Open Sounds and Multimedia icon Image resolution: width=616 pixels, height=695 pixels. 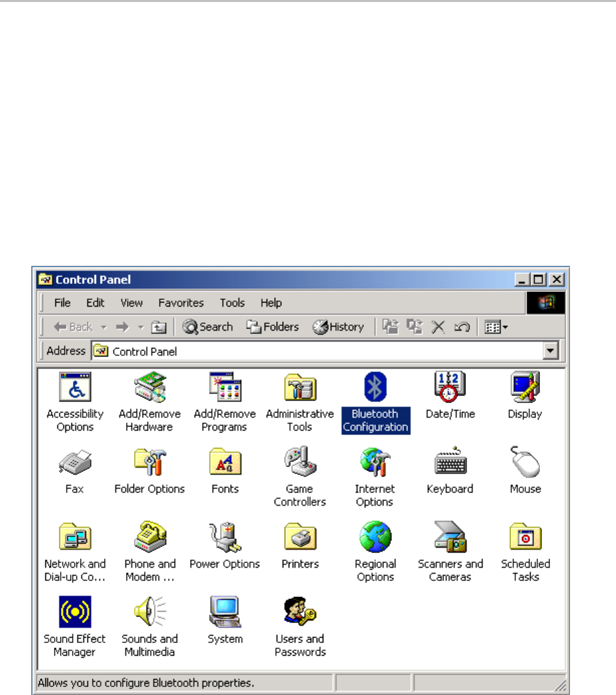[x=150, y=612]
